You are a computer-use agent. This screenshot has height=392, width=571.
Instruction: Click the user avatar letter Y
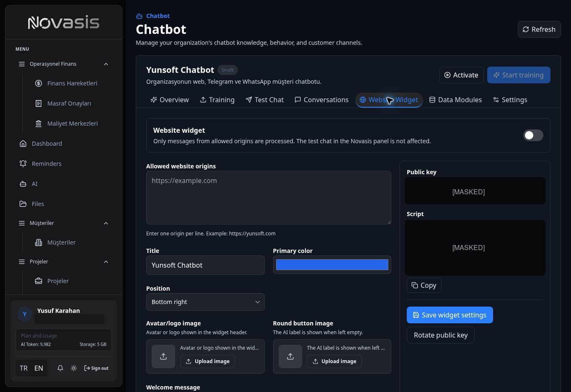point(25,314)
